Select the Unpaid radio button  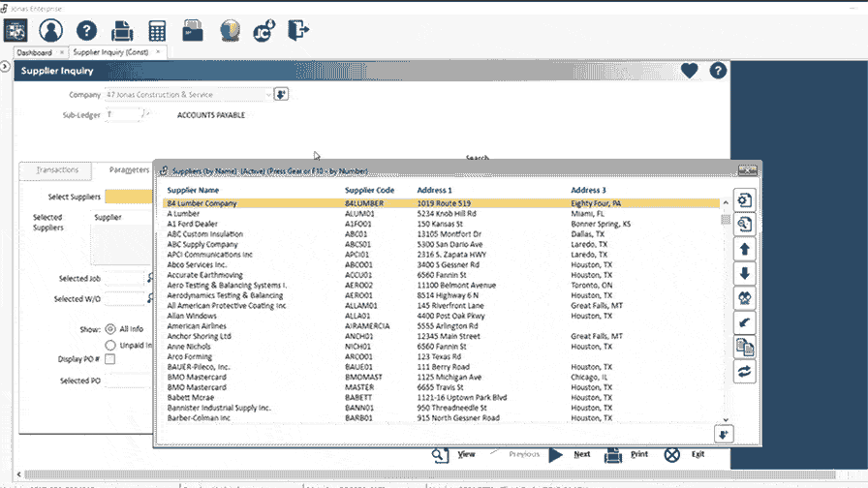click(110, 346)
